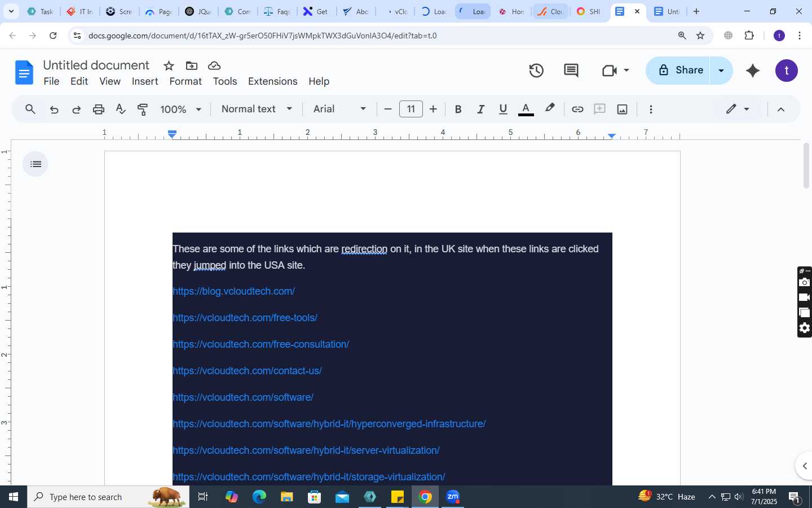The image size is (812, 508).
Task: Bookmark this page in Chrome
Action: pyautogui.click(x=700, y=36)
